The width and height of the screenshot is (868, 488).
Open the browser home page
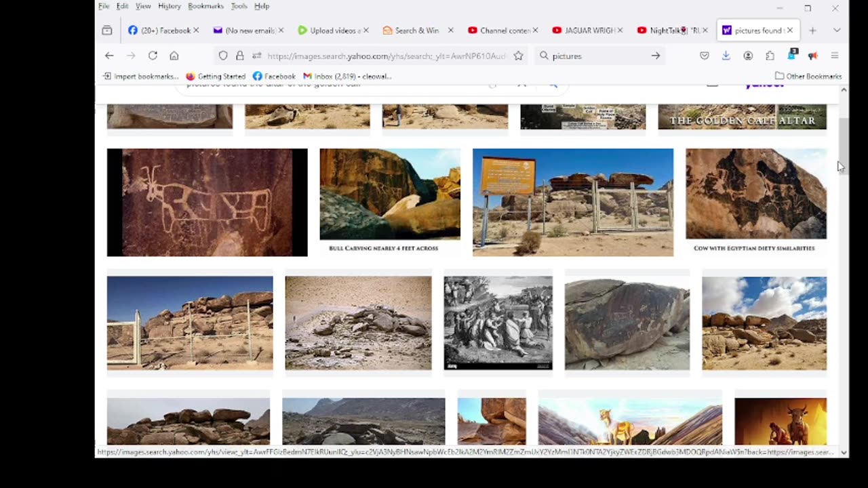coord(174,56)
